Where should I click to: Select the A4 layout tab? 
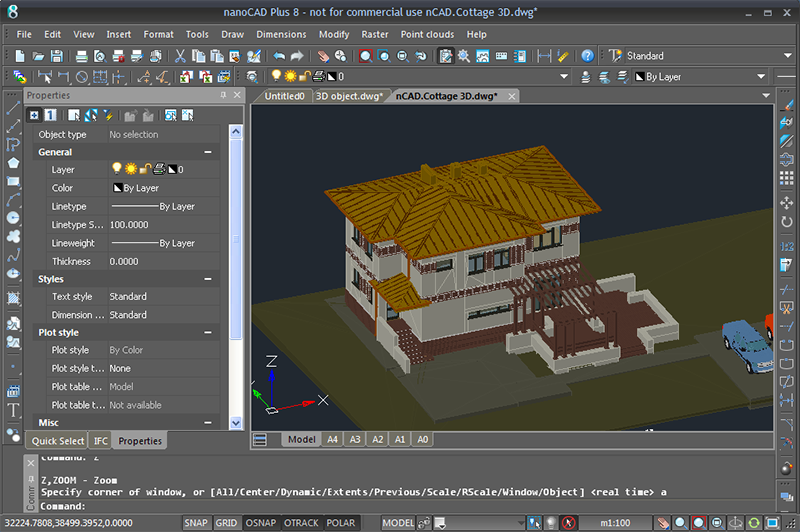pyautogui.click(x=332, y=439)
